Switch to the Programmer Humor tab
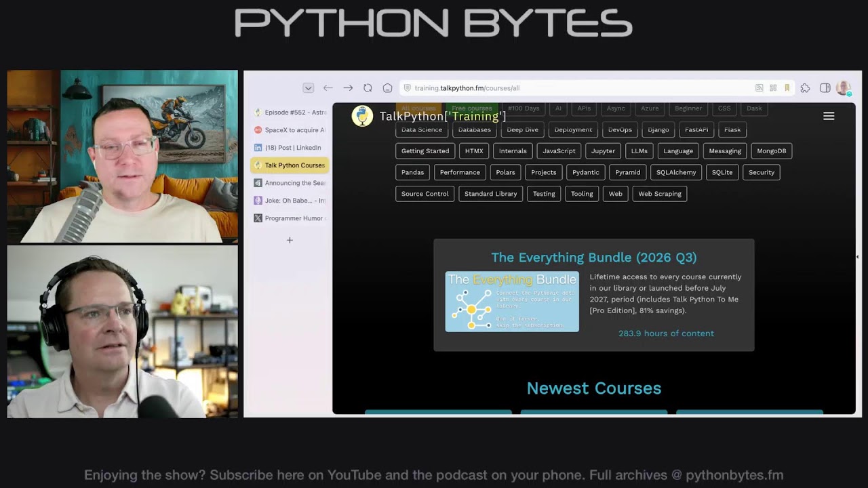This screenshot has width=868, height=488. [x=290, y=218]
